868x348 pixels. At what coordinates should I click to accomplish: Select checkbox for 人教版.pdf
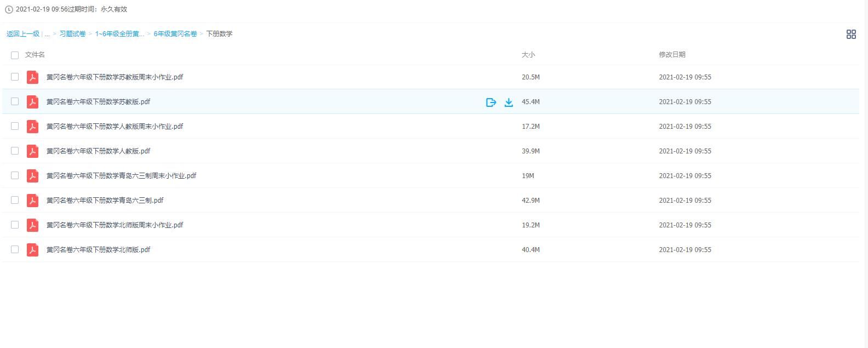tap(15, 151)
